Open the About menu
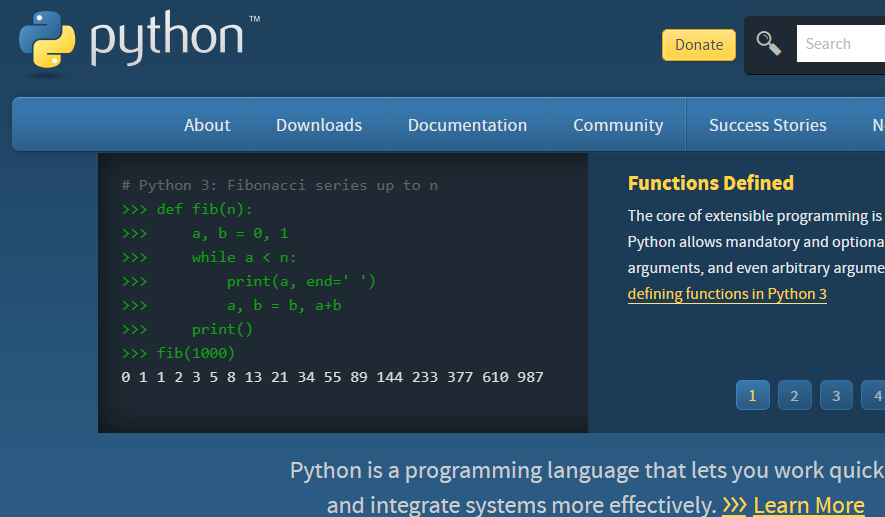The image size is (885, 517). (207, 125)
